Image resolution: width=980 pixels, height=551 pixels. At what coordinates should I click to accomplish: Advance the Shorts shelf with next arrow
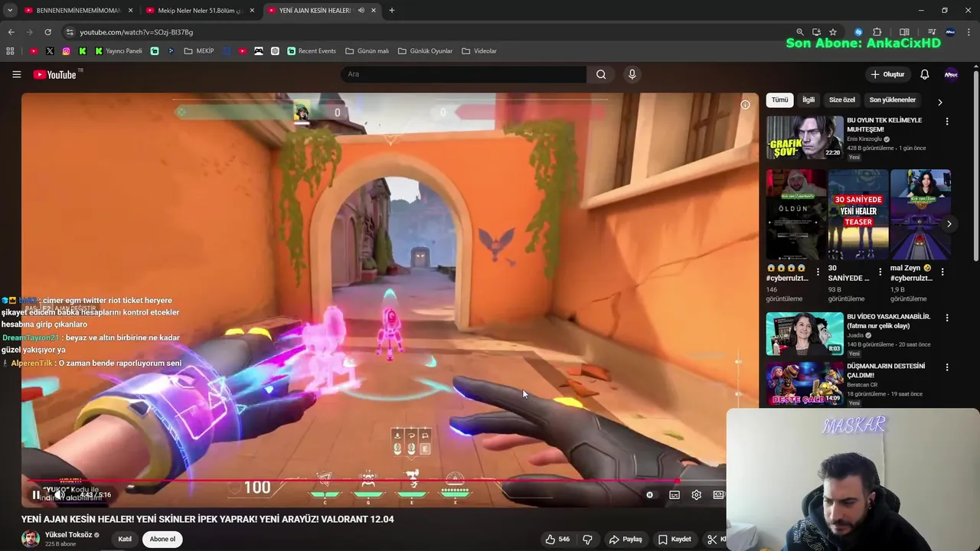tap(949, 224)
